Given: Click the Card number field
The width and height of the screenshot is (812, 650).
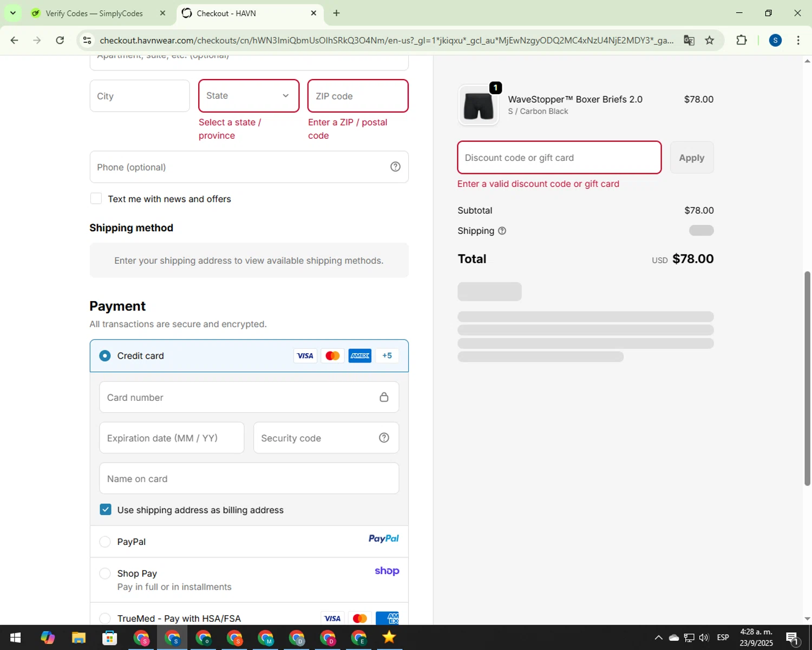Looking at the screenshot, I should click(x=249, y=397).
